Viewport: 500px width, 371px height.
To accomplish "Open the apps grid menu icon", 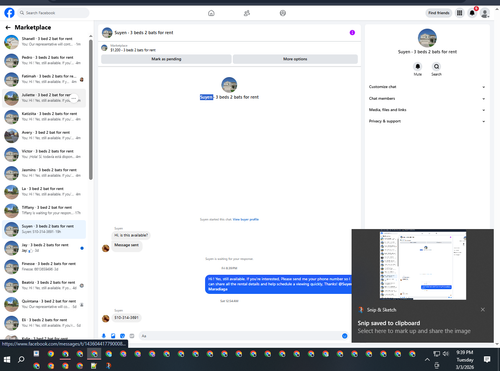I will point(459,13).
